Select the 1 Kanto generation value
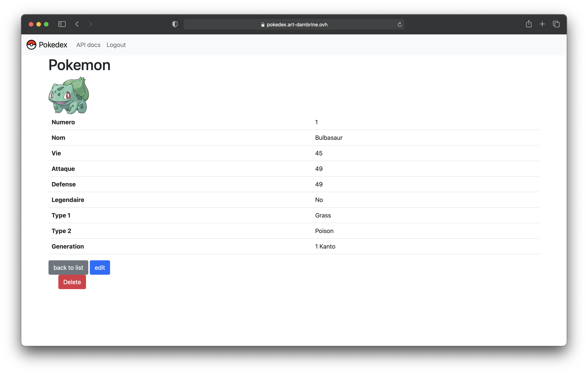Image resolution: width=588 pixels, height=374 pixels. (x=325, y=246)
